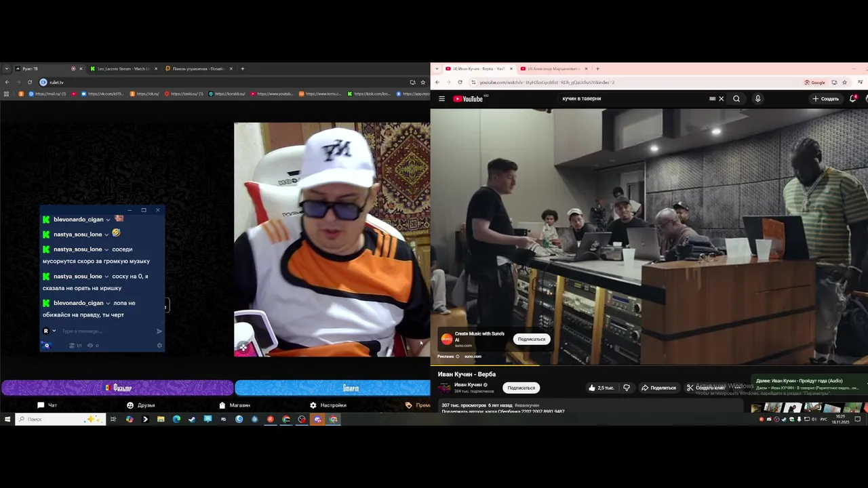Open the YouTube hamburger guide menu
Image resolution: width=868 pixels, height=488 pixels.
[441, 99]
